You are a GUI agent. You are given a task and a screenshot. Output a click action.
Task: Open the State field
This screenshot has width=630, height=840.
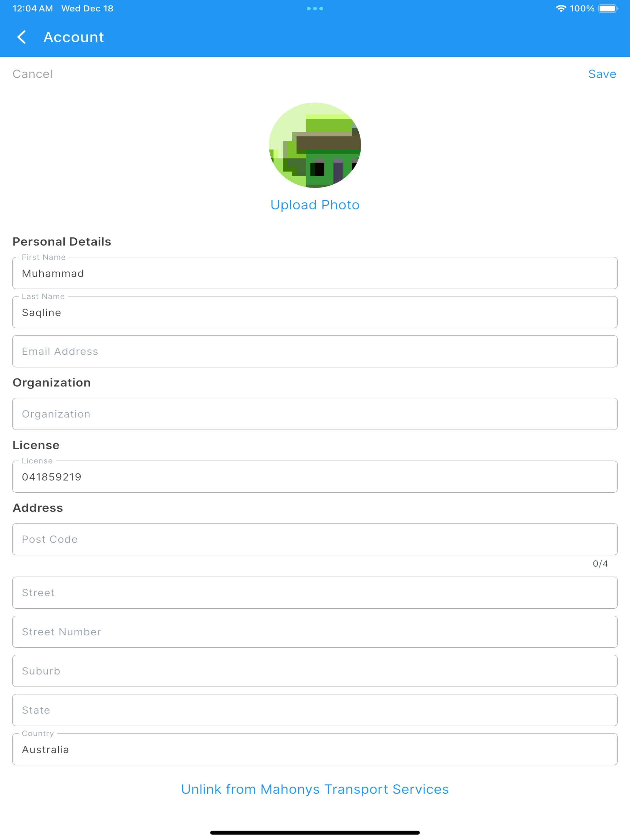point(315,710)
